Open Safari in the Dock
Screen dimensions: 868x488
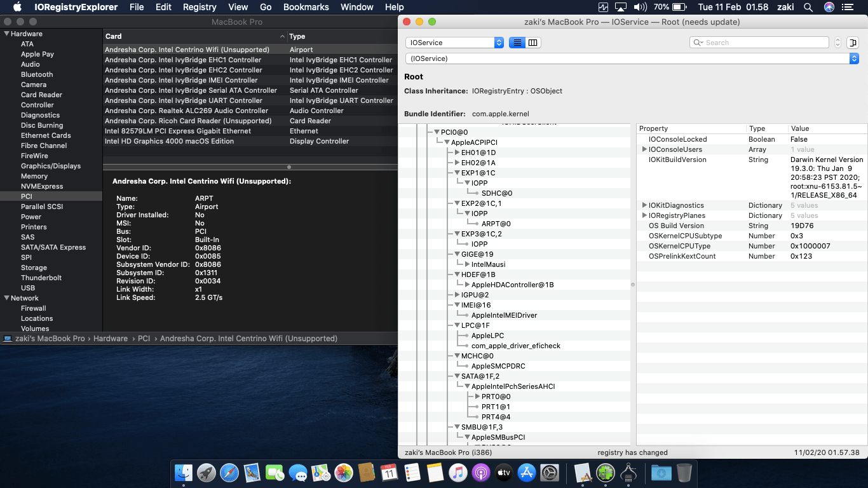click(229, 472)
